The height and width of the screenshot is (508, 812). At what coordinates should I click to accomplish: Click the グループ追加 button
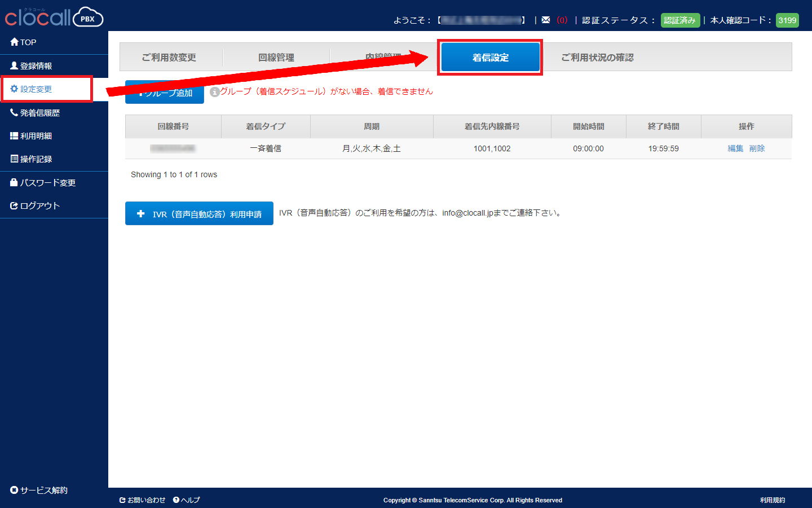point(165,93)
